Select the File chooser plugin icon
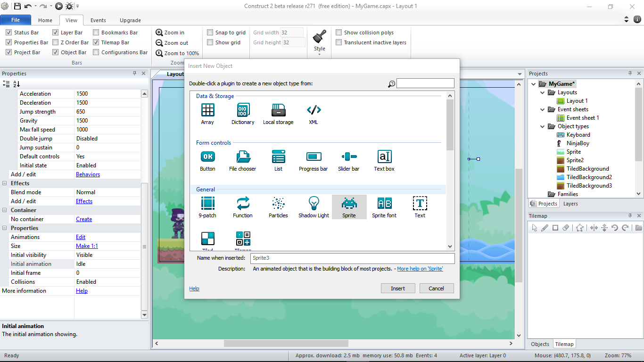This screenshot has width=644, height=362. (243, 156)
